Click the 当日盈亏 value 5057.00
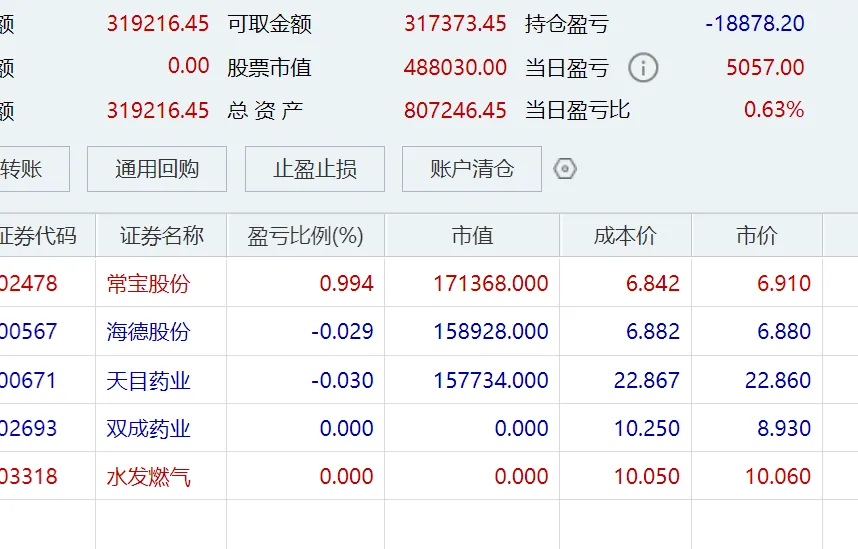 [766, 67]
